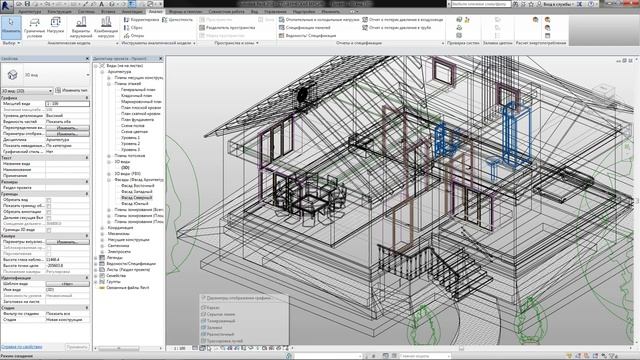Open Граничные условия tool in ribbon
Viewport: 640px width, 360px height.
tap(34, 27)
